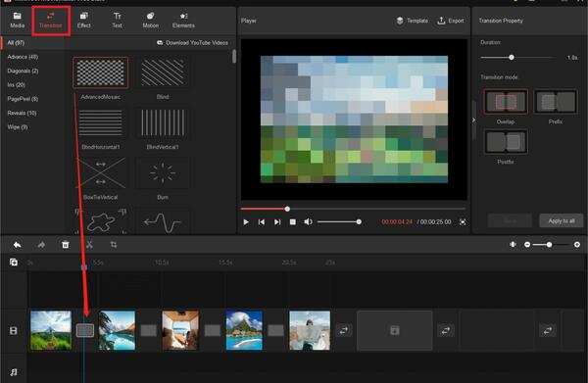Stop the playback
The height and width of the screenshot is (383, 588).
click(x=292, y=222)
